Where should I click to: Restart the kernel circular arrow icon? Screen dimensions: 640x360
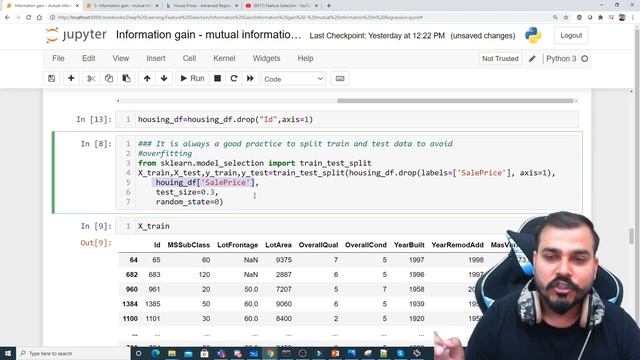(234, 78)
